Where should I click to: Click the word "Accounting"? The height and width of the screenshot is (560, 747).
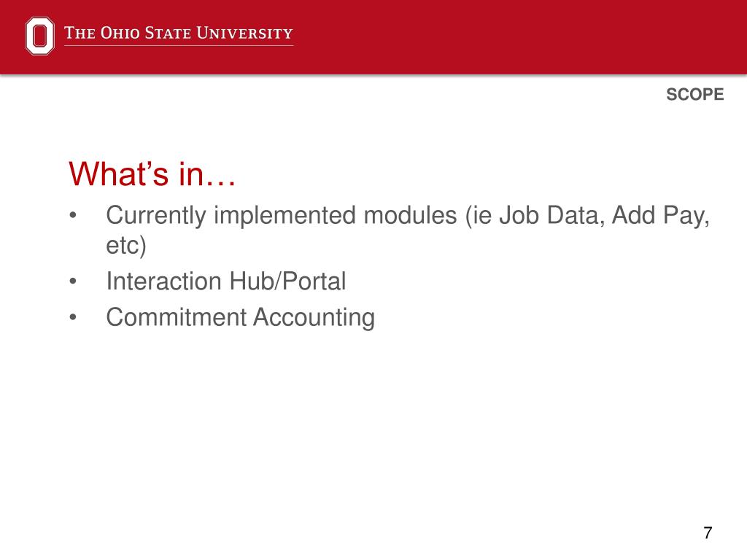click(314, 318)
